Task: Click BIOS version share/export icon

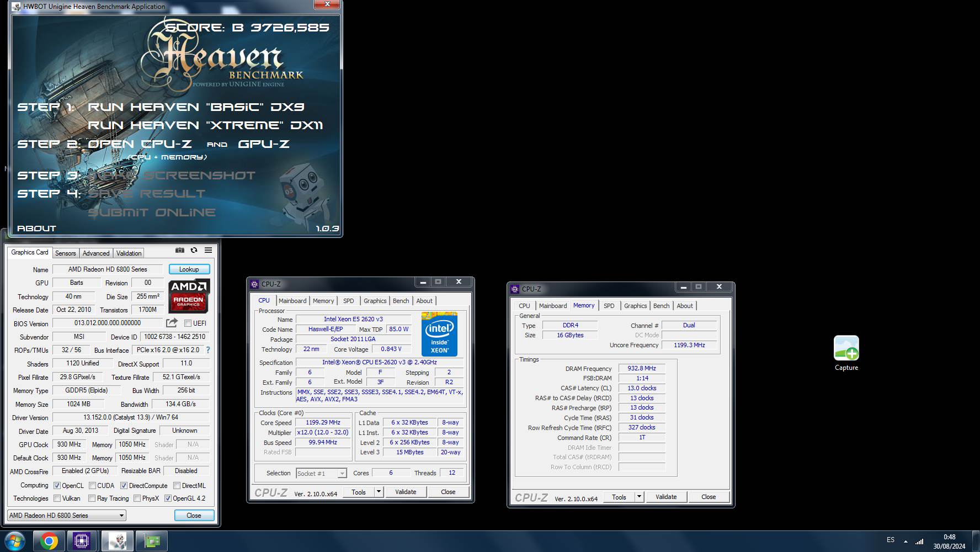Action: [x=172, y=323]
